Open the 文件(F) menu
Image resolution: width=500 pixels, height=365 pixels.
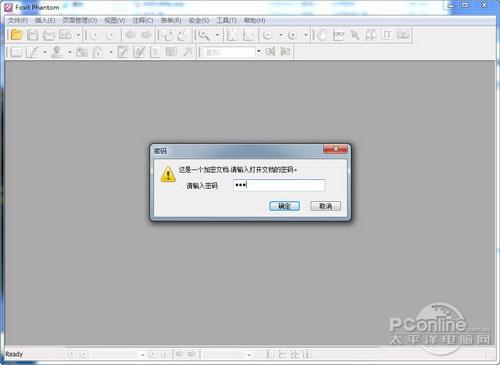click(18, 20)
